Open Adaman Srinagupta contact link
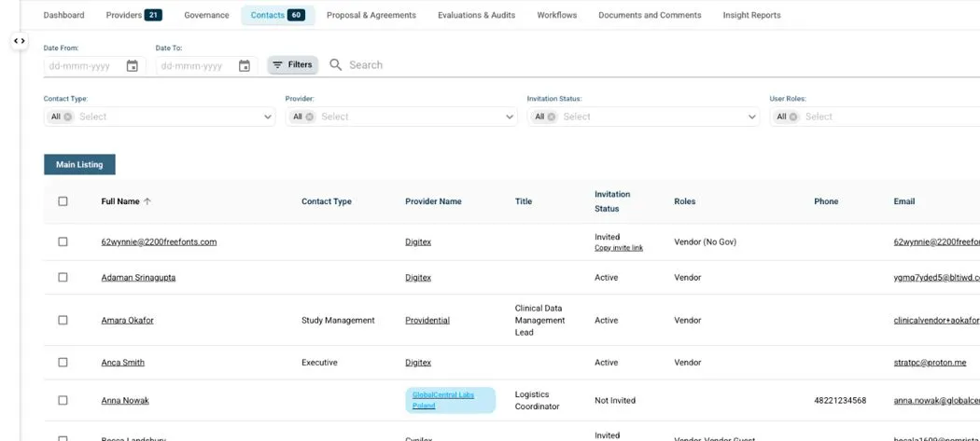This screenshot has height=441, width=980. (138, 277)
